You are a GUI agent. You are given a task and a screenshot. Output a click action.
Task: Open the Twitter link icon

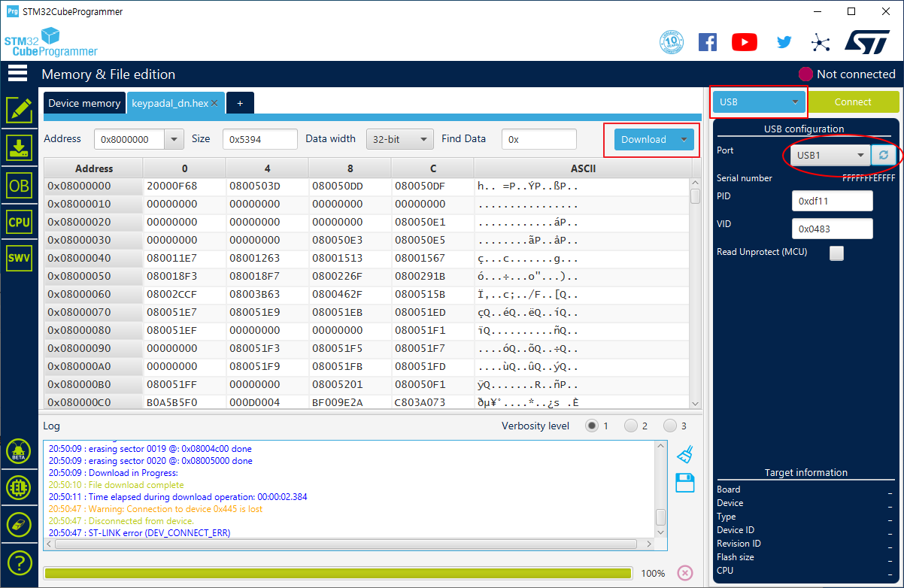[784, 42]
